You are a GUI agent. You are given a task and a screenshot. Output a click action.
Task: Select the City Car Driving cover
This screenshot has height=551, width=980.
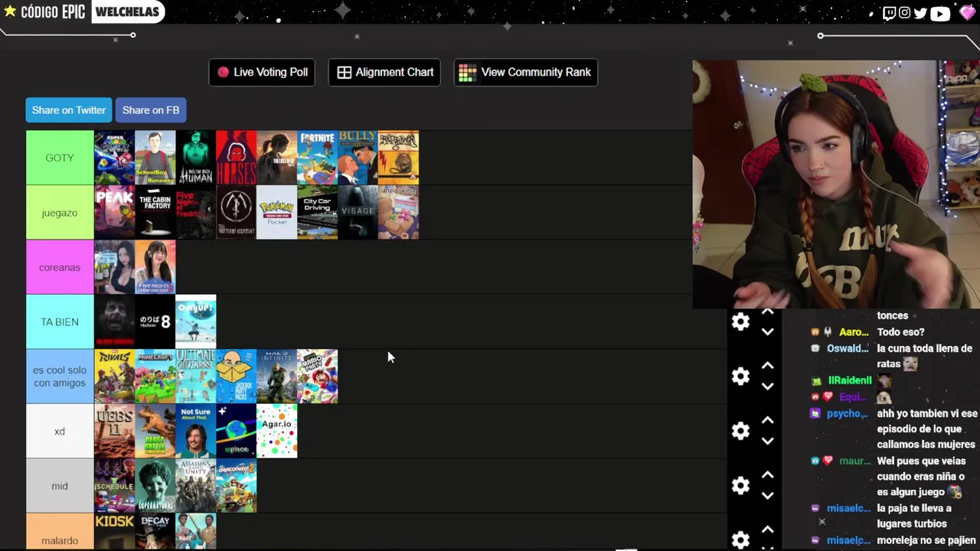pyautogui.click(x=317, y=213)
